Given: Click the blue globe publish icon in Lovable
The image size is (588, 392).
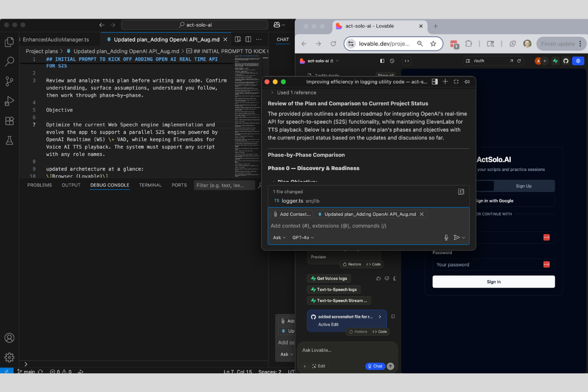Looking at the screenshot, I should coord(578,61).
